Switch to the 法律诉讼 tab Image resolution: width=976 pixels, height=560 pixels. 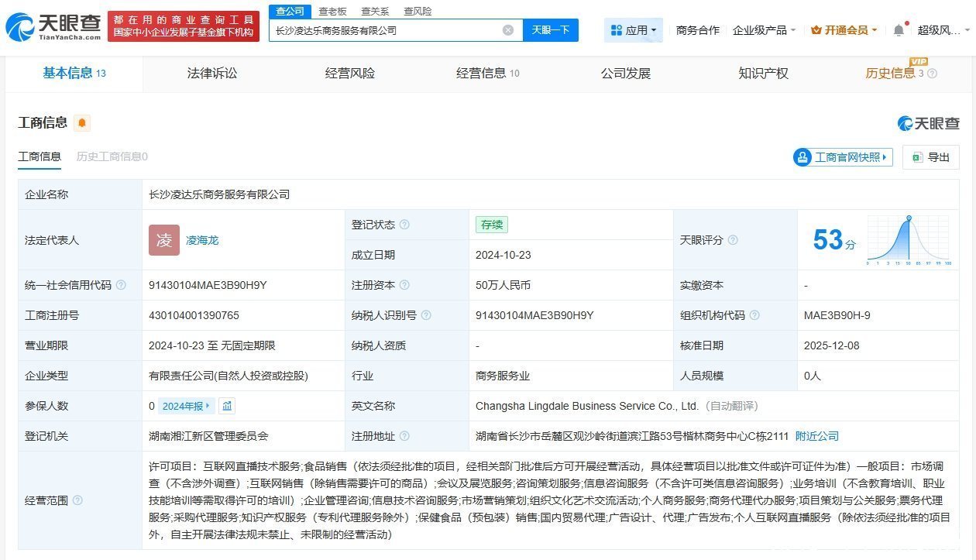(x=212, y=74)
